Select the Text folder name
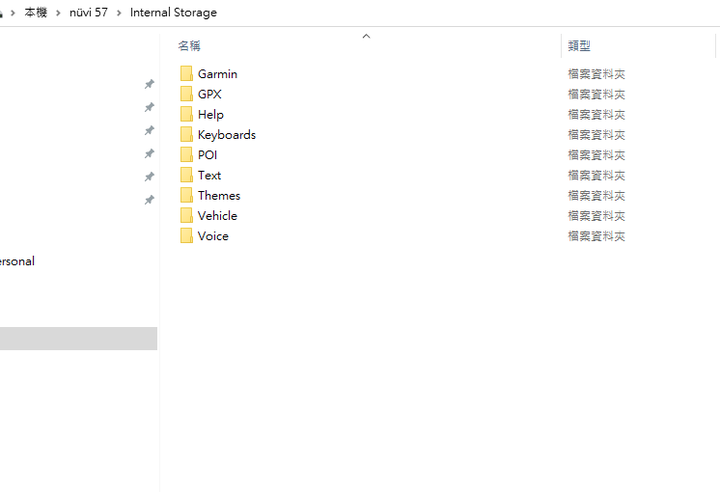Screen dimensions: 720x492 [209, 175]
